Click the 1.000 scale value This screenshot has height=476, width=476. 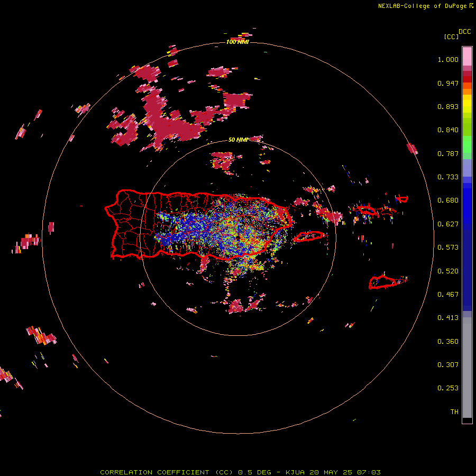pos(448,59)
